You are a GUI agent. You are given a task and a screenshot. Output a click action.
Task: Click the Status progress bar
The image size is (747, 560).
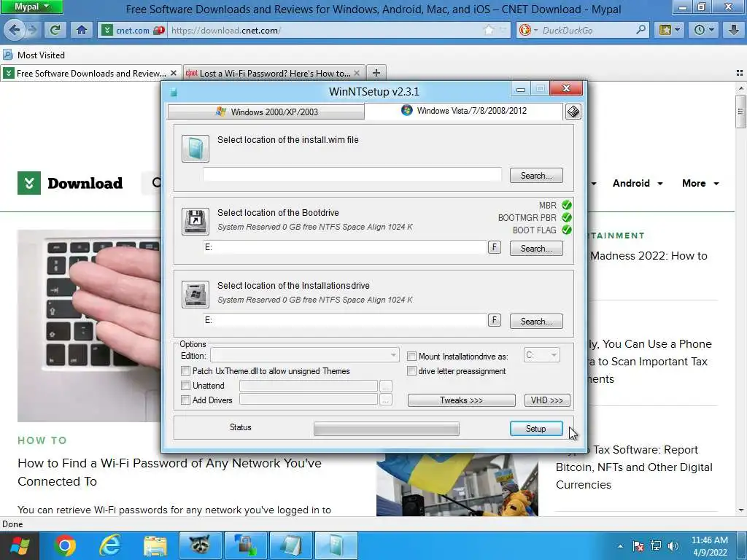[x=387, y=429]
